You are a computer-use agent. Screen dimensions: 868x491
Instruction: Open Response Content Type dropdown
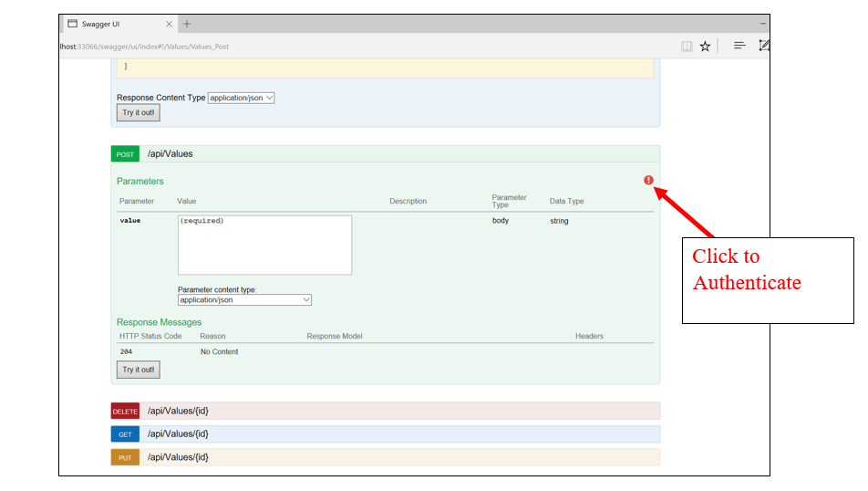pos(241,98)
